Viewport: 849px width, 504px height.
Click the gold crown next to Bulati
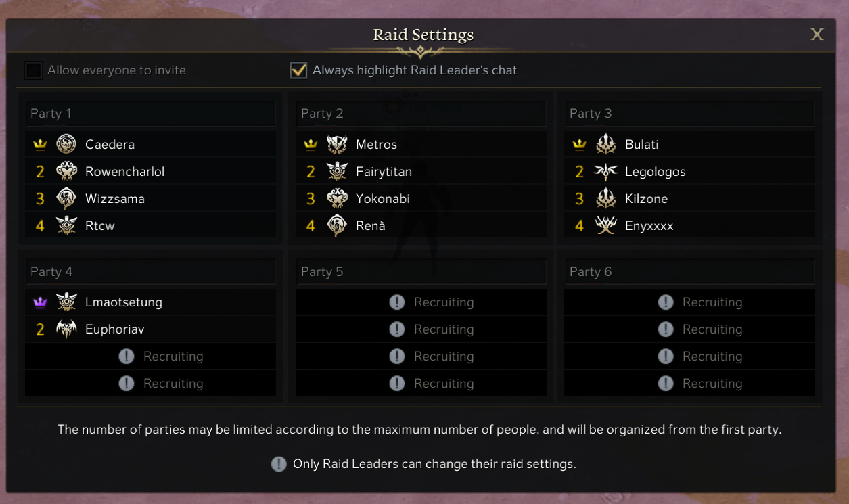(579, 144)
